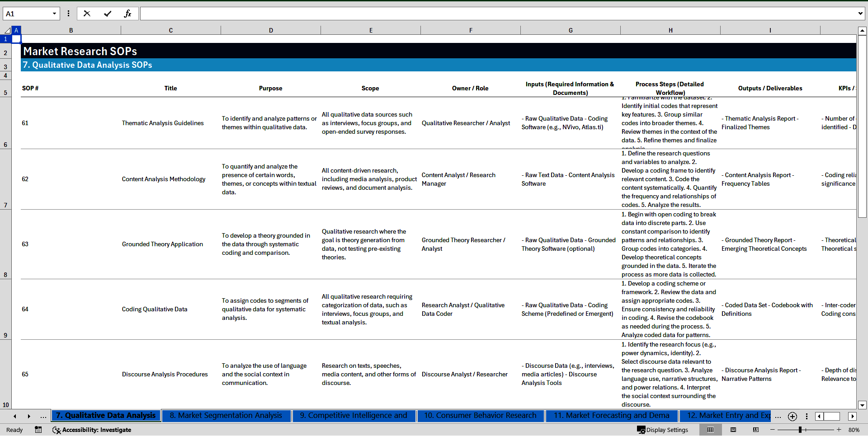This screenshot has height=436, width=868.
Task: Zoom in with the plus icon
Action: coord(839,430)
